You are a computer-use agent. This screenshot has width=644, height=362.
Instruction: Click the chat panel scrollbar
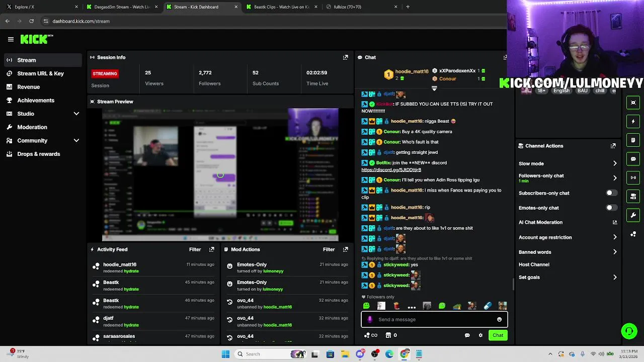pyautogui.click(x=513, y=285)
